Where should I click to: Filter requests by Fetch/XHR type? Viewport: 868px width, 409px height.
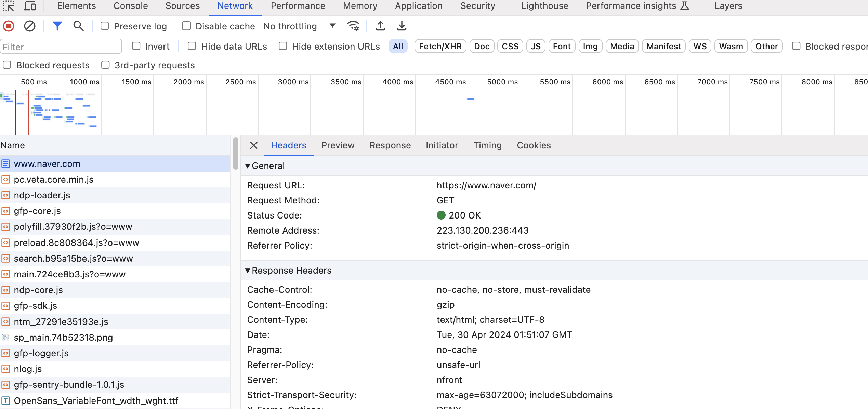point(440,46)
